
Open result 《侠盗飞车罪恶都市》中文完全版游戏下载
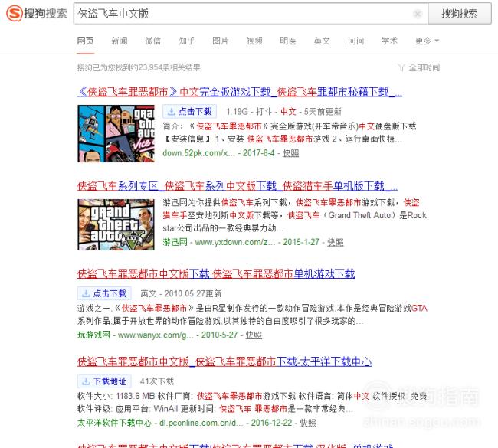(x=240, y=92)
